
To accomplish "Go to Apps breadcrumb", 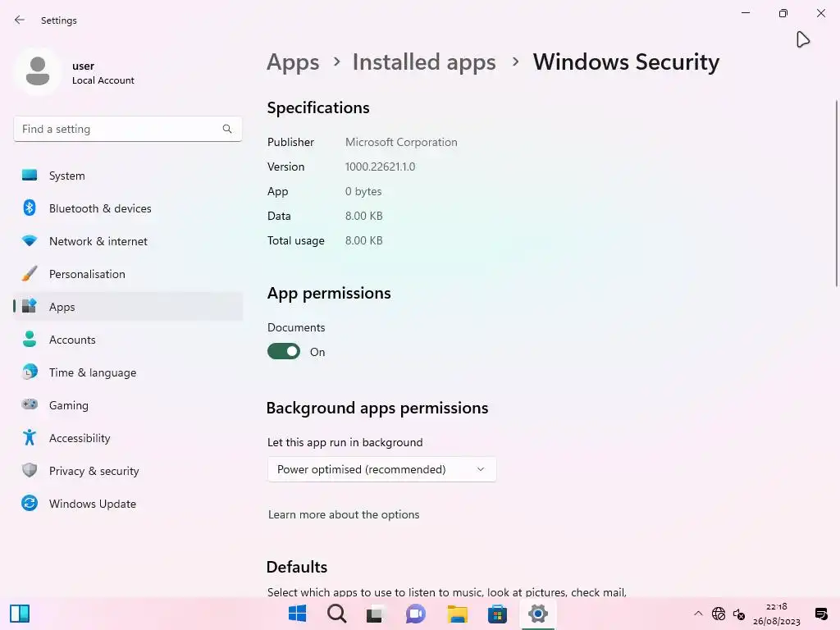I will [x=293, y=62].
